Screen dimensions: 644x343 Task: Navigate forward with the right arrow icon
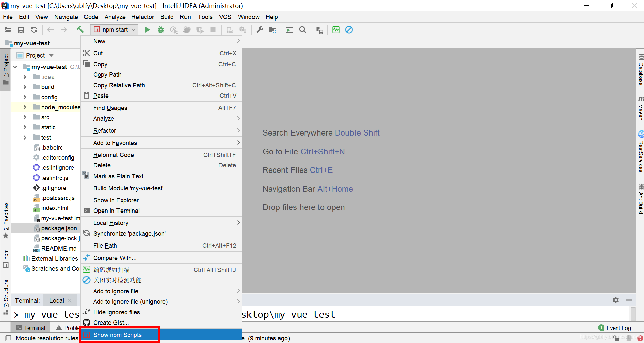tap(64, 30)
